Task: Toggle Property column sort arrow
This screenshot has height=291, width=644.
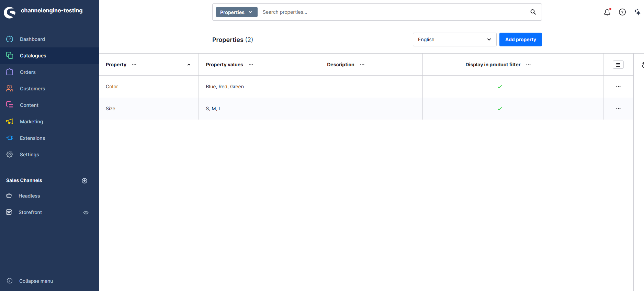Action: coord(189,65)
